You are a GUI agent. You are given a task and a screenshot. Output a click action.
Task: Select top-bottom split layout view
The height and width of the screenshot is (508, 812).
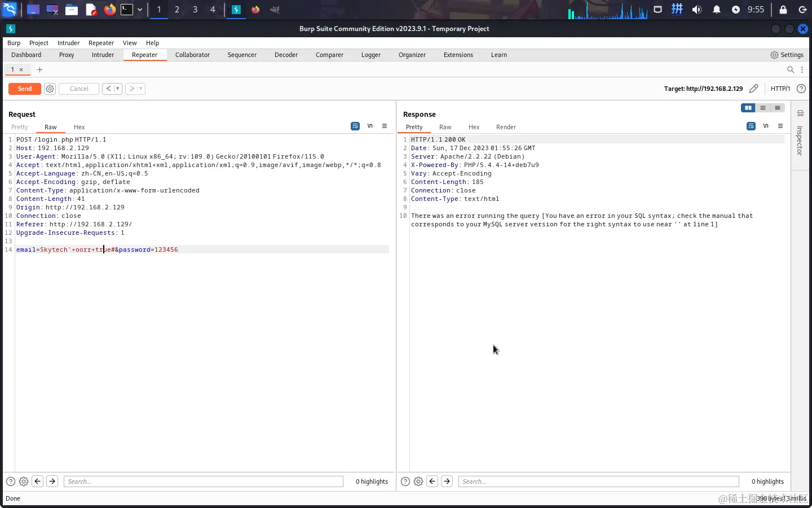(x=763, y=108)
